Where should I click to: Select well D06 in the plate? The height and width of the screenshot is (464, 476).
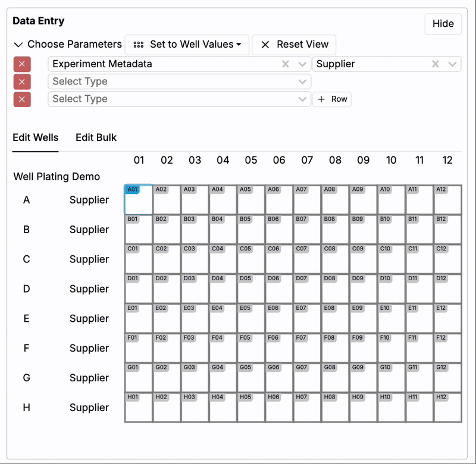(279, 289)
